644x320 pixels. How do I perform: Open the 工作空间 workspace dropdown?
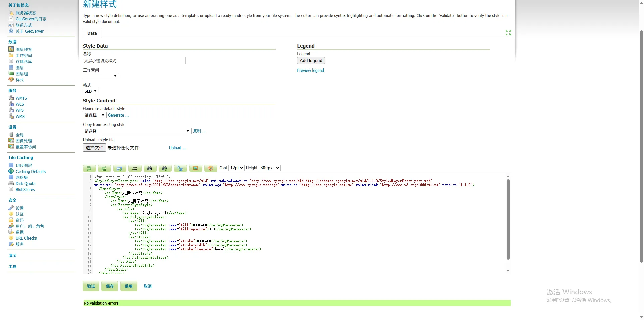click(101, 76)
